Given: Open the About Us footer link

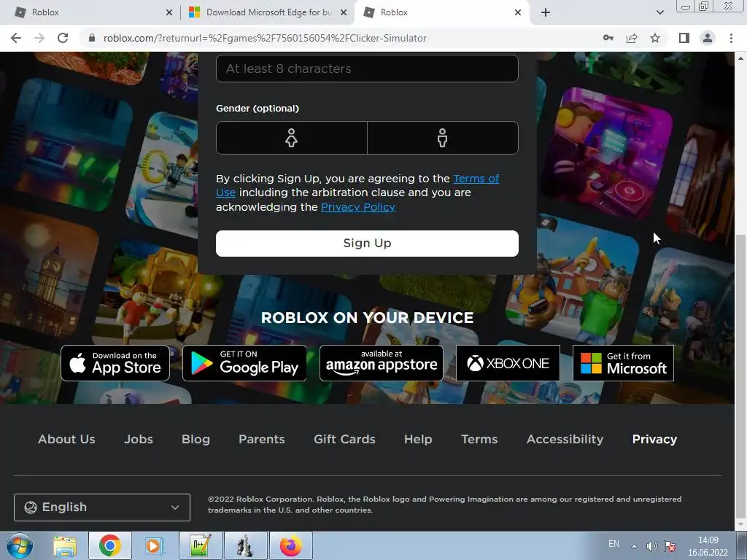Looking at the screenshot, I should click(66, 439).
